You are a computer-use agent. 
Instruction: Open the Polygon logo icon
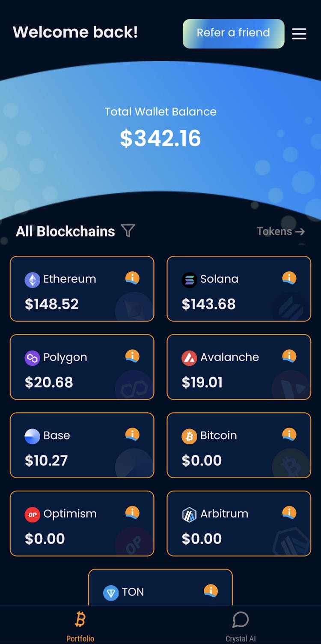pos(32,358)
